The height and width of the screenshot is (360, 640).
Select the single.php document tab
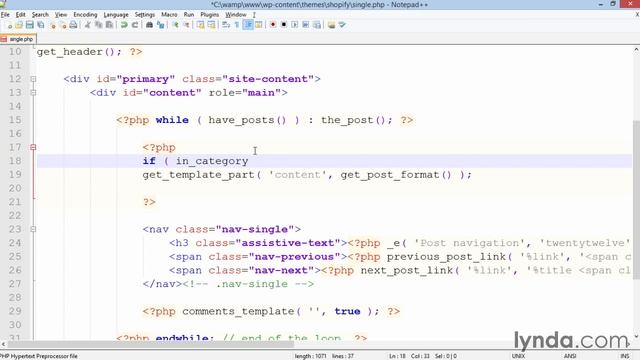tap(18, 39)
